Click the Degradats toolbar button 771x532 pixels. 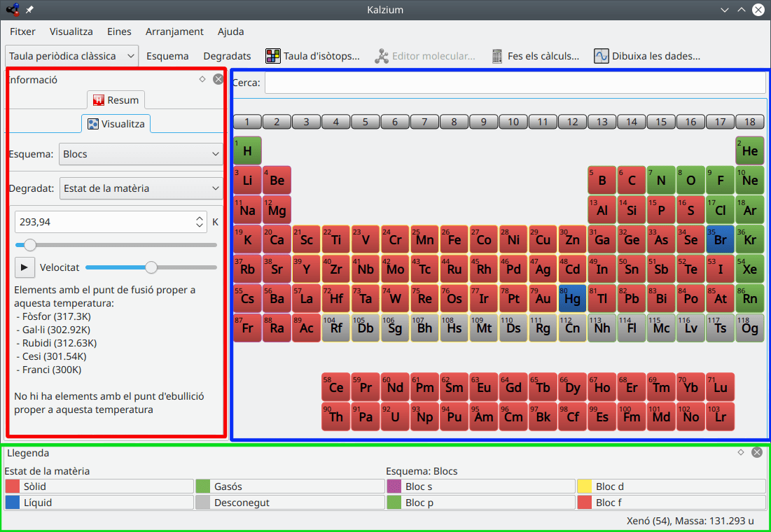(227, 56)
